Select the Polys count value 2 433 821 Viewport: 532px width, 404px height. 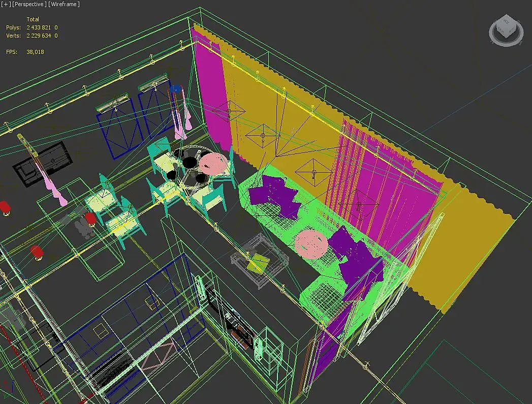38,27
